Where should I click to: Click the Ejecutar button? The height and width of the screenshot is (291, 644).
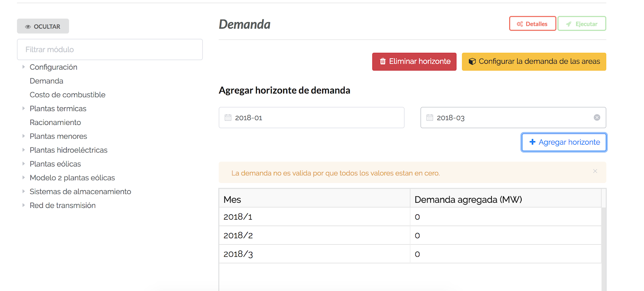tap(582, 24)
